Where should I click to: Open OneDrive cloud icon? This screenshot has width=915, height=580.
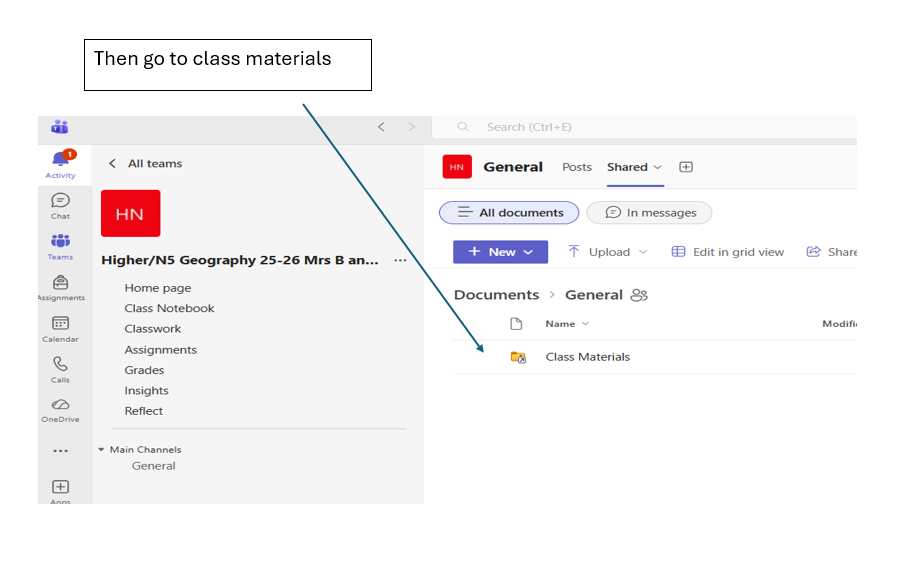click(60, 404)
